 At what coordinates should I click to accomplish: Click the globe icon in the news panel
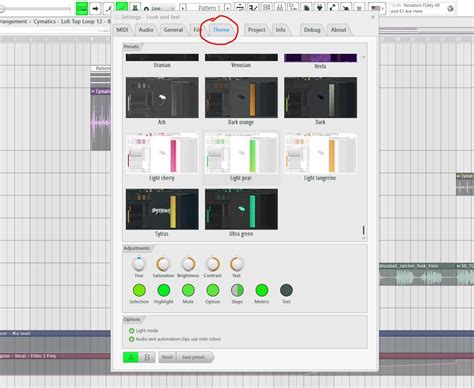click(x=450, y=9)
